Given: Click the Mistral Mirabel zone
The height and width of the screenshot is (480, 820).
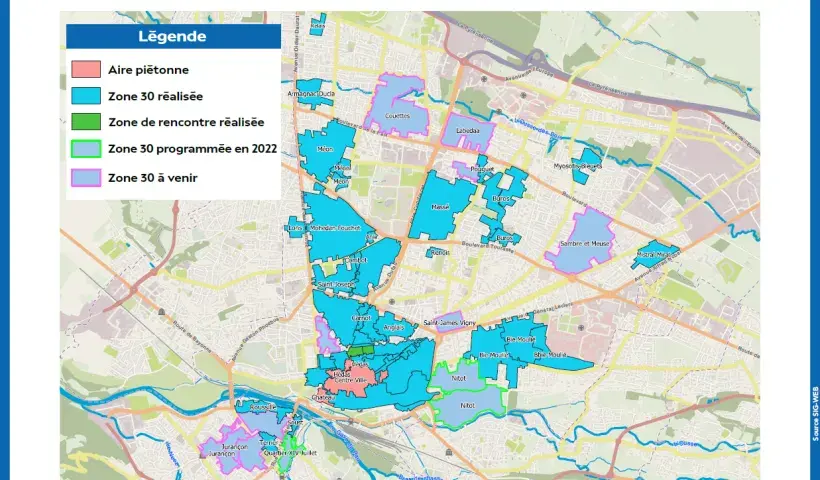Looking at the screenshot, I should click(654, 254).
